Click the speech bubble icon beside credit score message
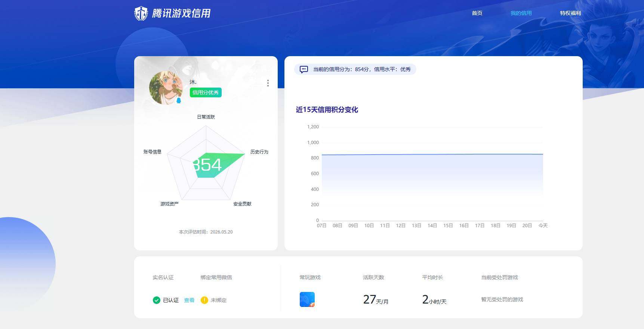The height and width of the screenshot is (329, 644). 304,69
